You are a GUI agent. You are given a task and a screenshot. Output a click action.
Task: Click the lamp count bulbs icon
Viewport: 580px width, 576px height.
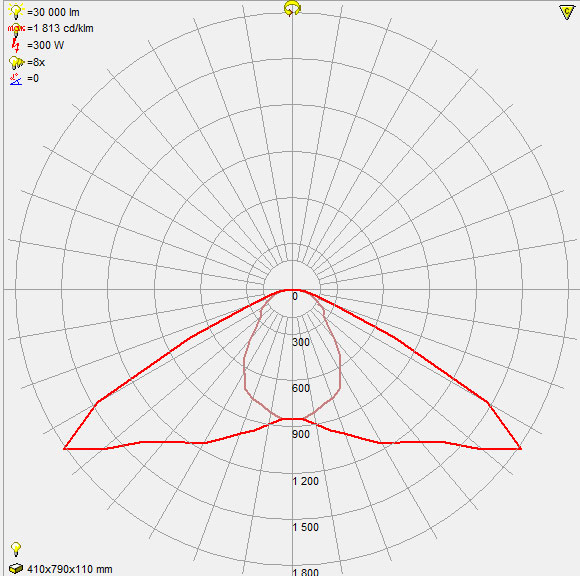pos(16,62)
